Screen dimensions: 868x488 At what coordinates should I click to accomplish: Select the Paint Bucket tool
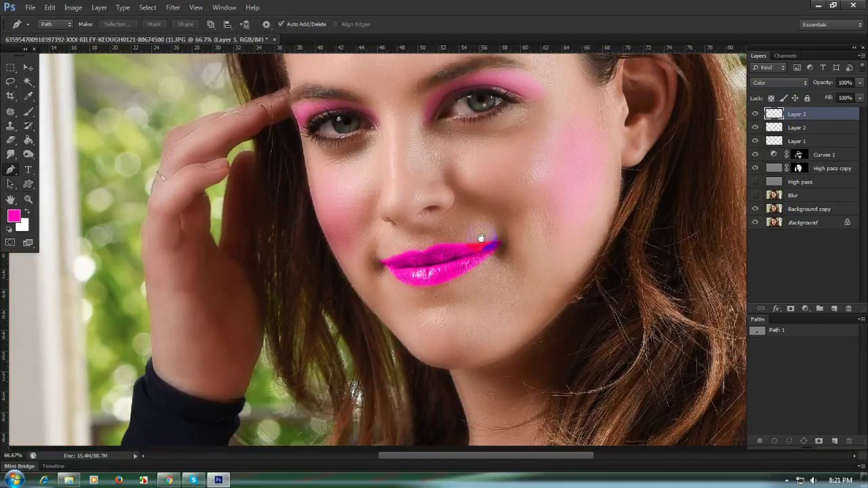click(28, 140)
